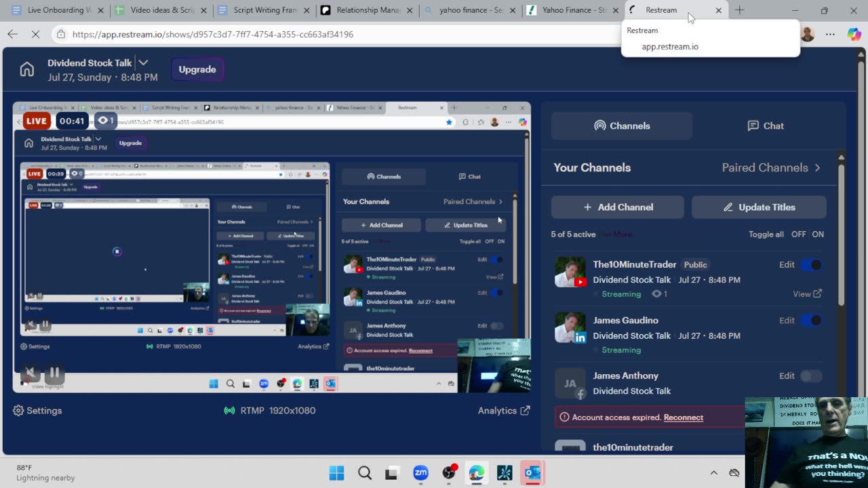The width and height of the screenshot is (868, 488).
Task: Open Windows taskbar Search
Action: point(364,472)
